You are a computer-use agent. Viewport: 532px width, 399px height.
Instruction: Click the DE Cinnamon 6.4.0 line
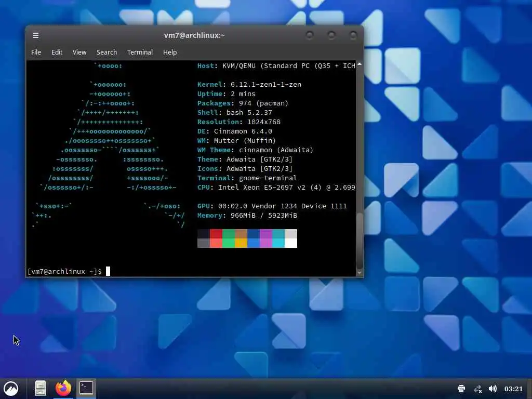click(235, 131)
